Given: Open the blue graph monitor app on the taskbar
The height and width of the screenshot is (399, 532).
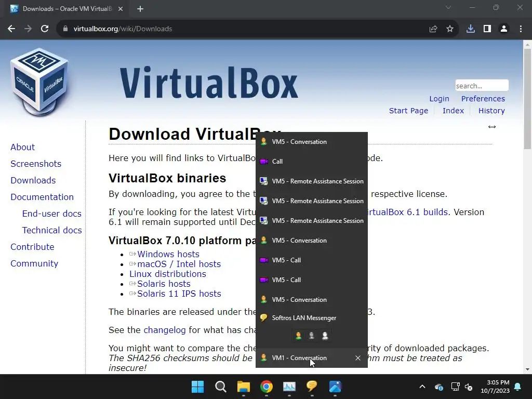Looking at the screenshot, I should click(x=289, y=387).
